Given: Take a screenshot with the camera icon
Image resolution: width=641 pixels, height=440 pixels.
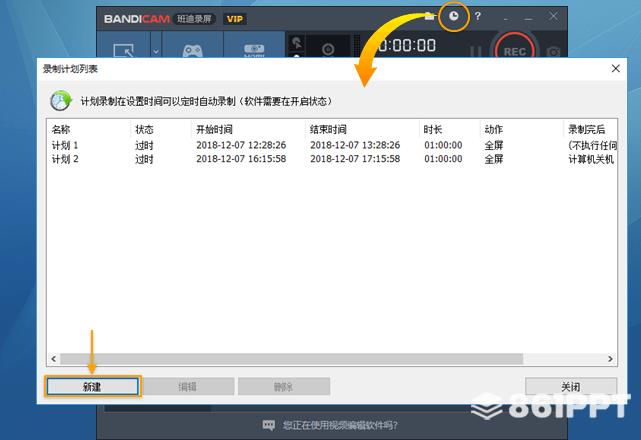Looking at the screenshot, I should click(x=553, y=52).
